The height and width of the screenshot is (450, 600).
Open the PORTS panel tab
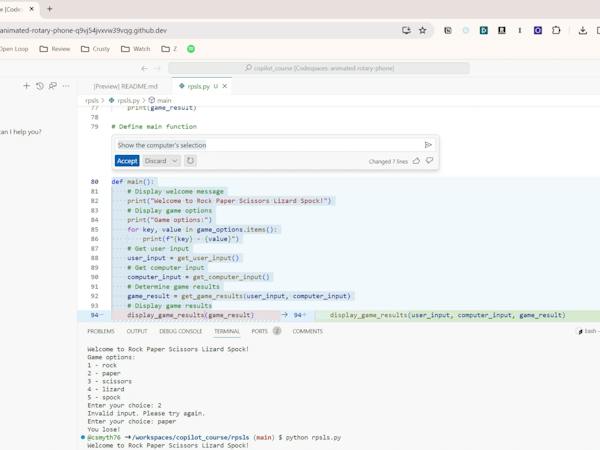(259, 331)
